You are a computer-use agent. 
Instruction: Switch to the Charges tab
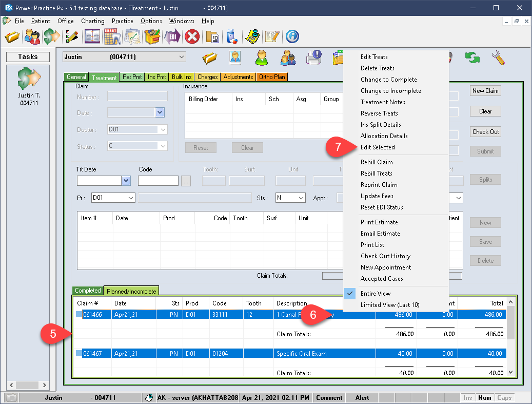(x=208, y=77)
